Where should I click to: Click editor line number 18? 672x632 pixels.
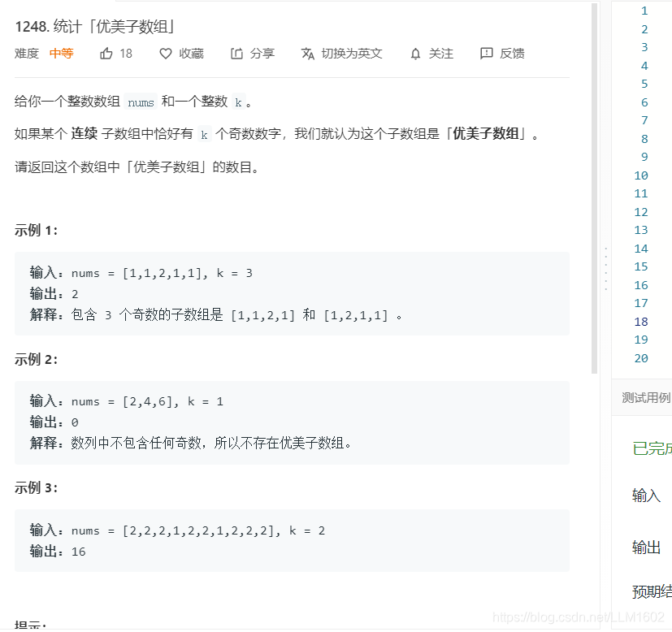coord(640,322)
